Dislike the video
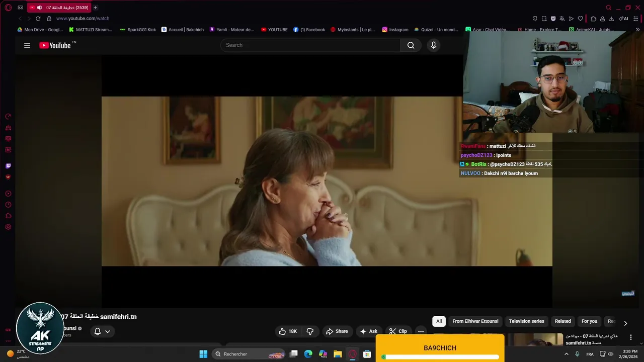The image size is (644, 362). (310, 331)
